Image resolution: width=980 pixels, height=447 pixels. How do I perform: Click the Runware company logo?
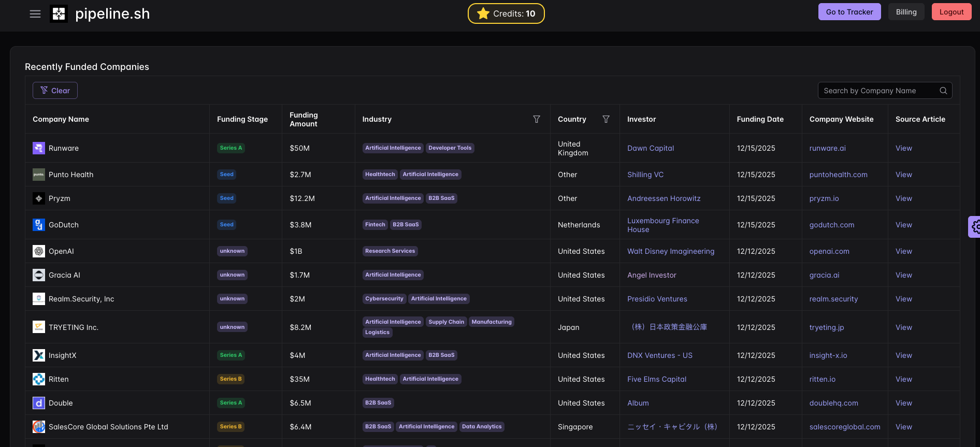tap(39, 148)
